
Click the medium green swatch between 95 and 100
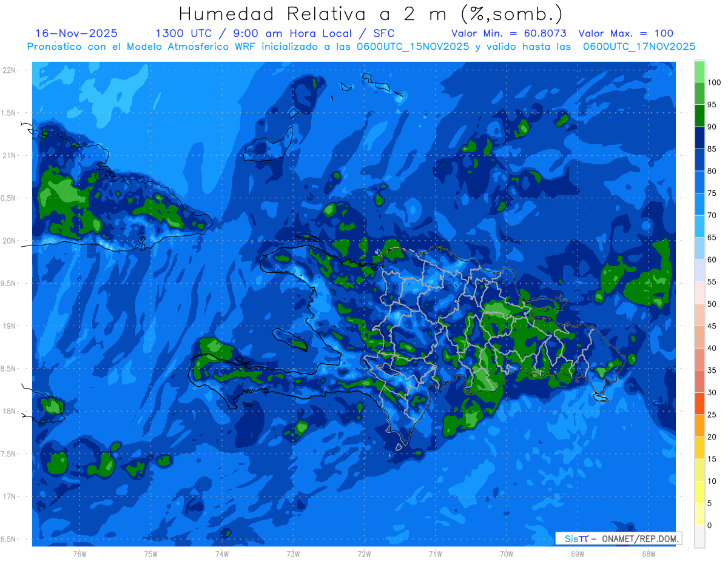point(699,93)
